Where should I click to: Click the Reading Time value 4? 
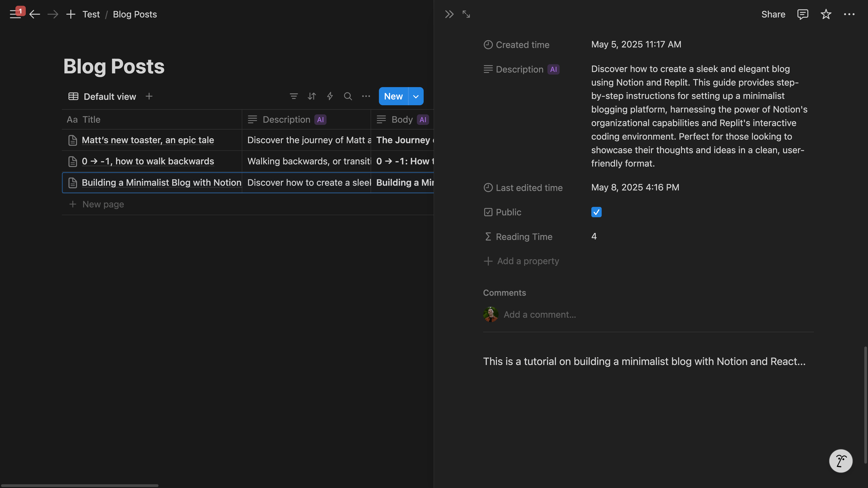click(x=594, y=236)
